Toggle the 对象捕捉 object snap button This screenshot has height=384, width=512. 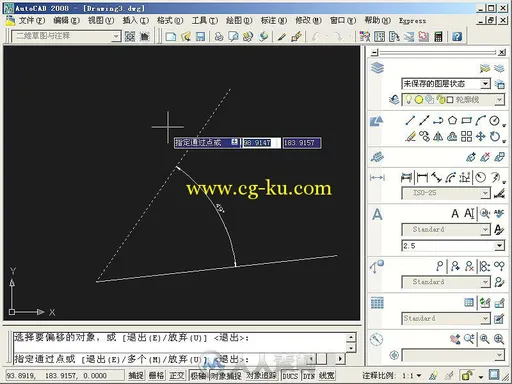point(226,376)
